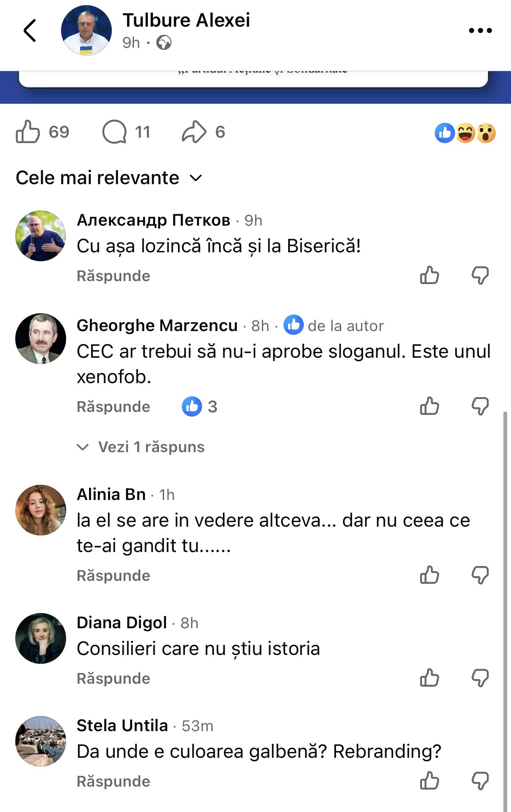Image resolution: width=511 pixels, height=812 pixels.
Task: Share the post with arrow icon
Action: click(194, 132)
